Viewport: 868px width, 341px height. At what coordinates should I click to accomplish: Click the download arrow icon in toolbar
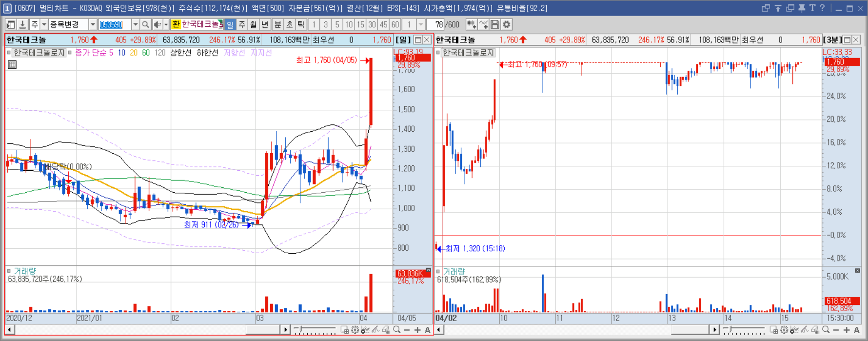coord(22,24)
